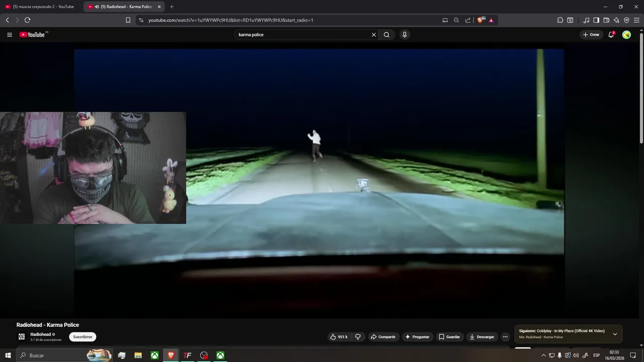This screenshot has width=644, height=362.
Task: Open the Radiohead channel avatar
Action: pos(22,336)
